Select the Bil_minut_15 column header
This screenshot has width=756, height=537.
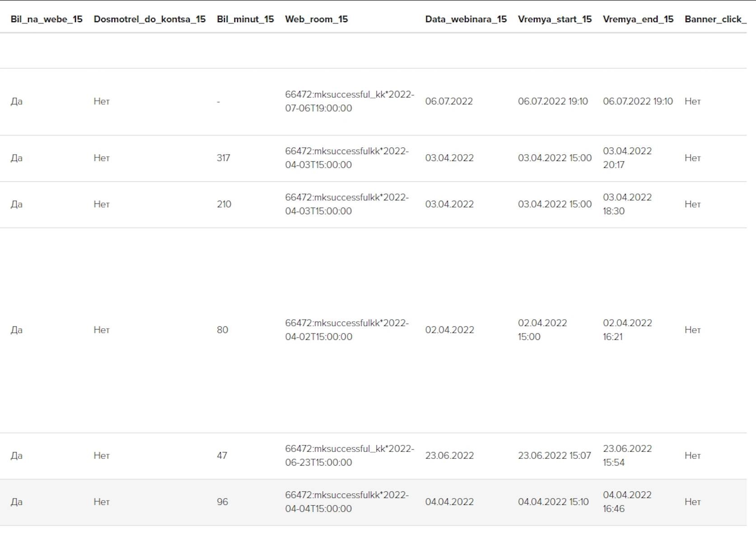click(245, 19)
